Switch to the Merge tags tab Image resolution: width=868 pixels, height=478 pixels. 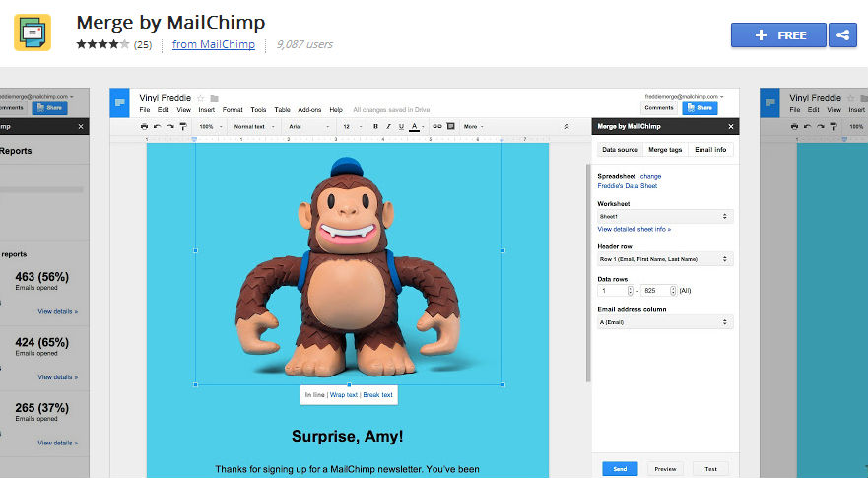[665, 150]
